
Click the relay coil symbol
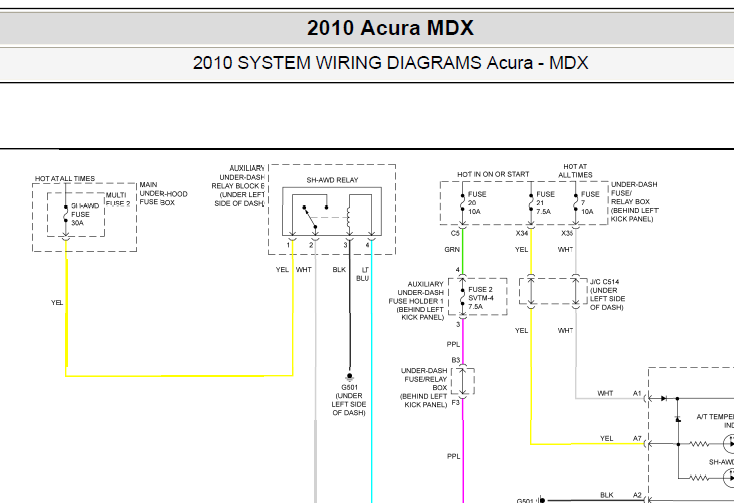click(348, 218)
